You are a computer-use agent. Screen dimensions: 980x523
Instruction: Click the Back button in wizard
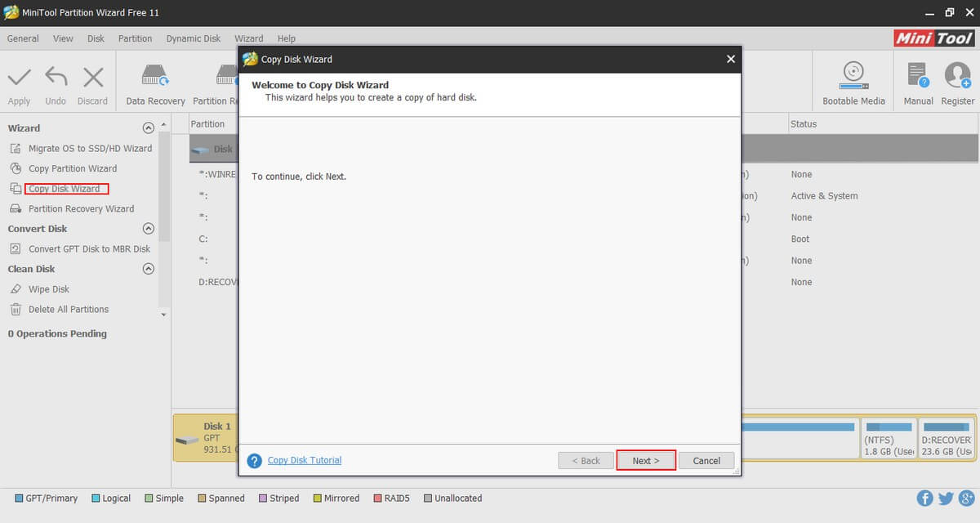586,461
